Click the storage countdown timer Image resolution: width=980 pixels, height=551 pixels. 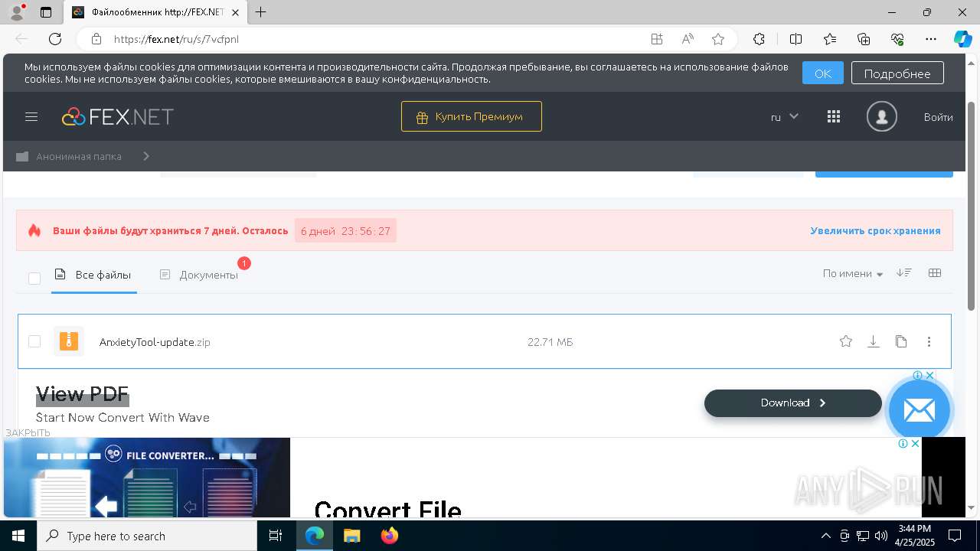[x=345, y=230]
